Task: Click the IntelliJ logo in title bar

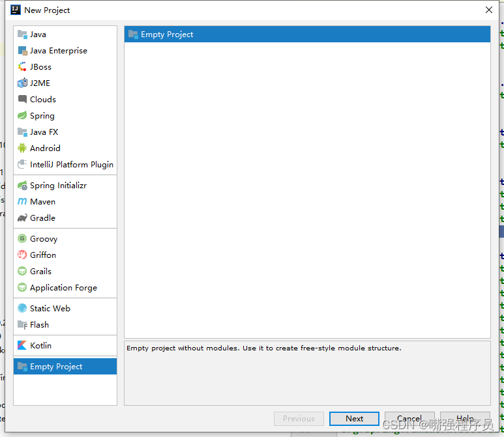Action: (16, 10)
